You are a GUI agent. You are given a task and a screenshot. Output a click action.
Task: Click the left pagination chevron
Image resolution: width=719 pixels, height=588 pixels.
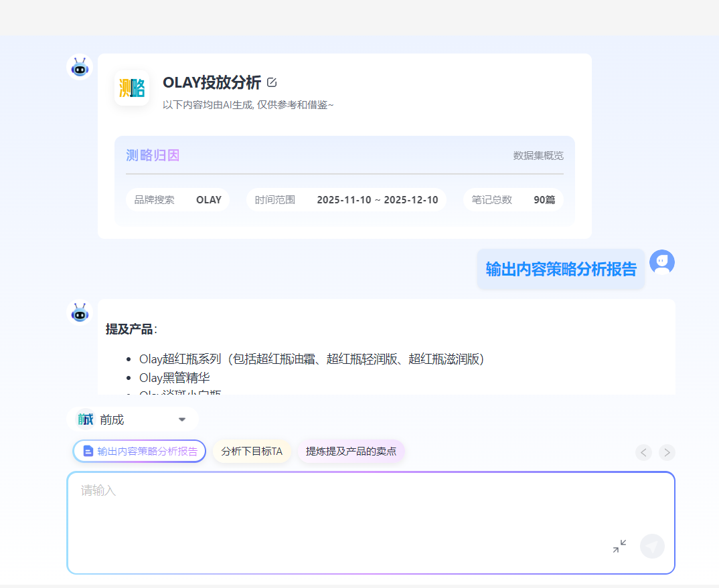click(x=643, y=452)
